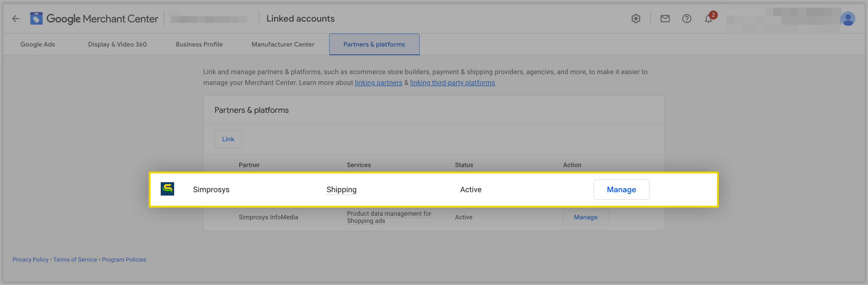Viewport: 868px width, 285px height.
Task: Click Manage for Simprosys Shipping row
Action: click(x=621, y=189)
